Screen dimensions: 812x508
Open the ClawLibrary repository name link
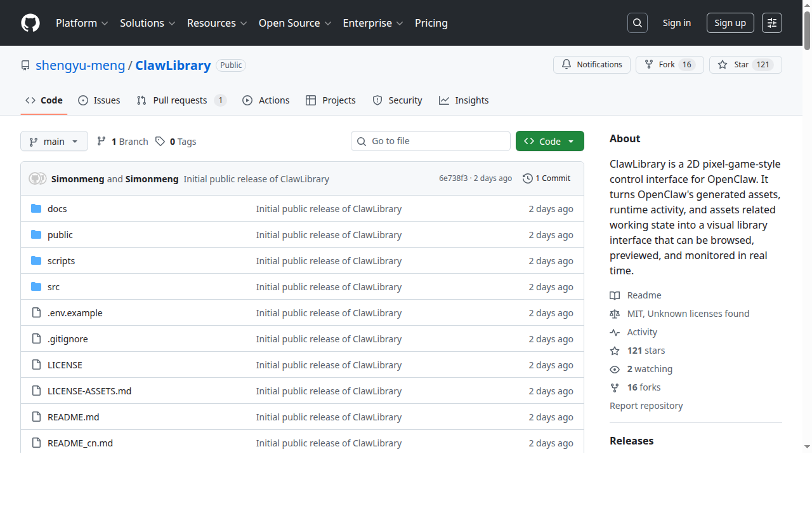click(173, 65)
